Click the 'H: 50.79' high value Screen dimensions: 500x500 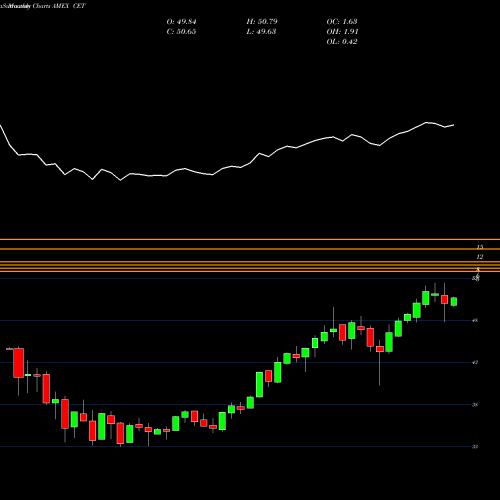(x=262, y=22)
